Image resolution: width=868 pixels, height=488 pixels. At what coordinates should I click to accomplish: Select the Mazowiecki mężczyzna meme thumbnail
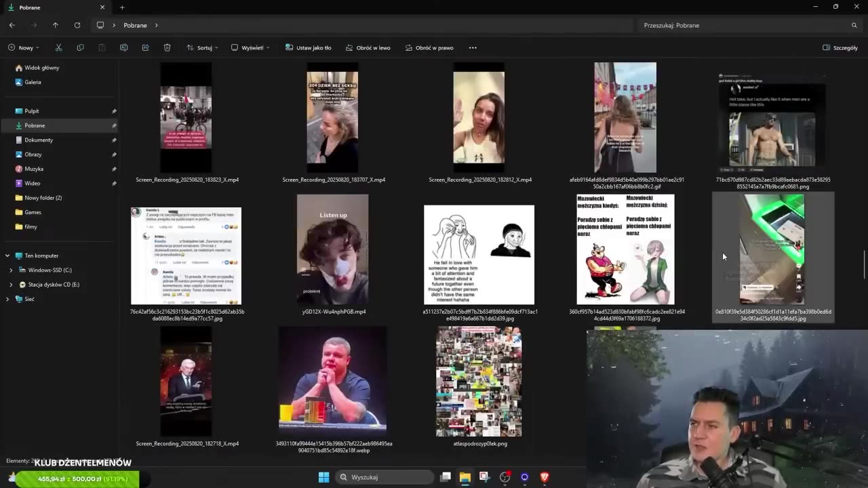pos(625,249)
